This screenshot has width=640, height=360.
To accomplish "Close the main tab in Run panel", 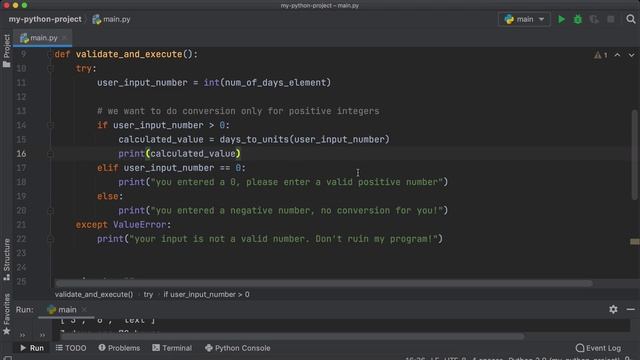I will pyautogui.click(x=84, y=310).
